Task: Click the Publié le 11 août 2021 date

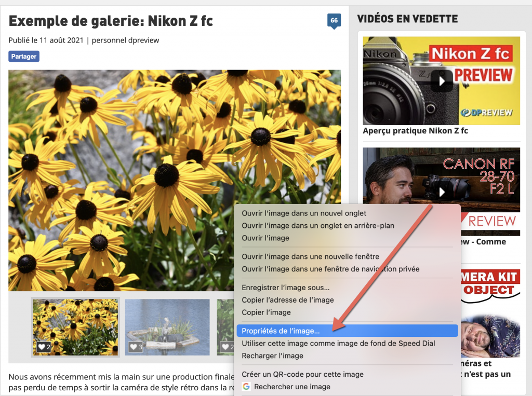Action: click(46, 40)
